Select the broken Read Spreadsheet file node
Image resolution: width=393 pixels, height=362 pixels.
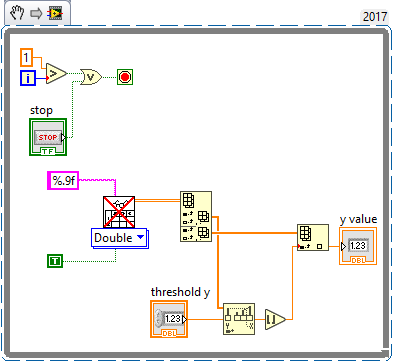point(119,212)
